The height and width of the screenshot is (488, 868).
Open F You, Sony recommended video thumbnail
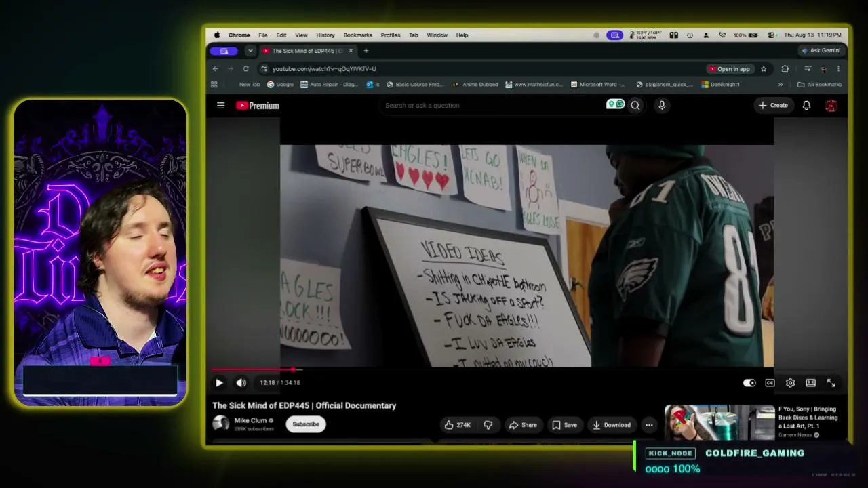719,423
